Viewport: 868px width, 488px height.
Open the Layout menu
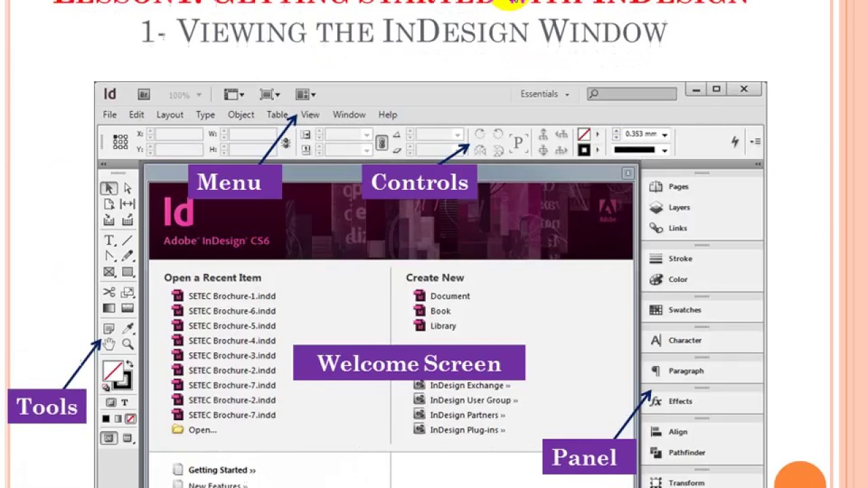click(x=170, y=115)
